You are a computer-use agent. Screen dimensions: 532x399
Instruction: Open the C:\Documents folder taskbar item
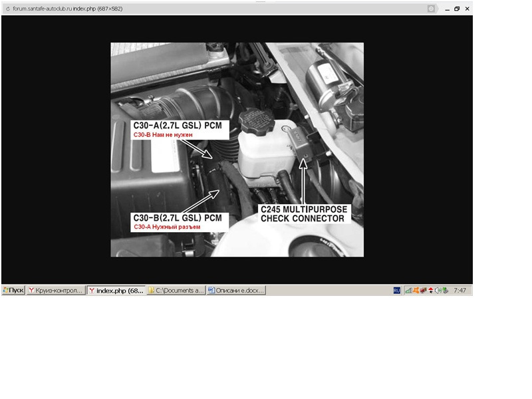pyautogui.click(x=176, y=291)
